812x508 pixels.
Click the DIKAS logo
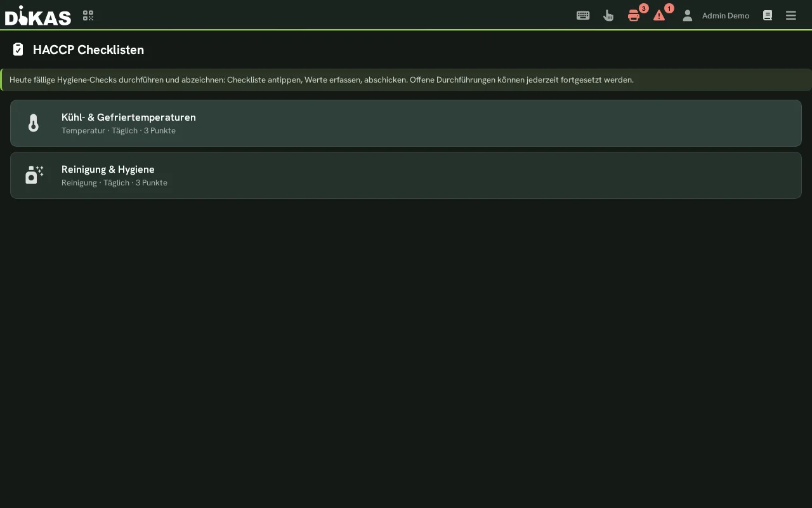point(38,15)
